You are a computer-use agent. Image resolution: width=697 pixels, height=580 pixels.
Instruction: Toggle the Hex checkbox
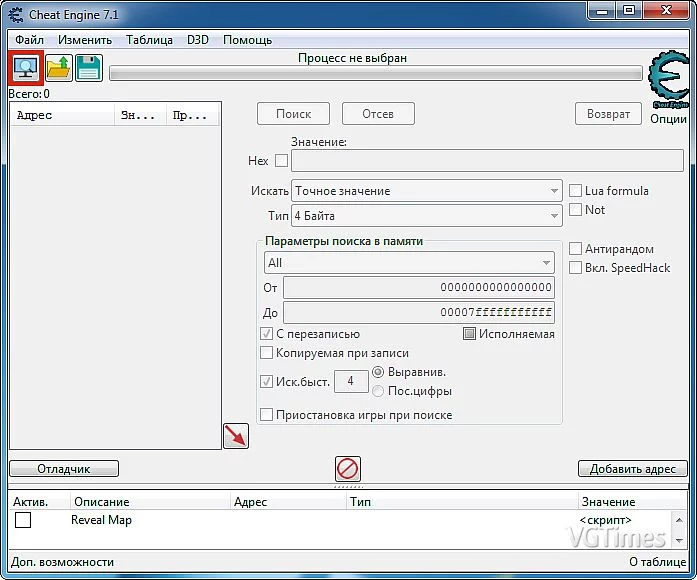[281, 160]
